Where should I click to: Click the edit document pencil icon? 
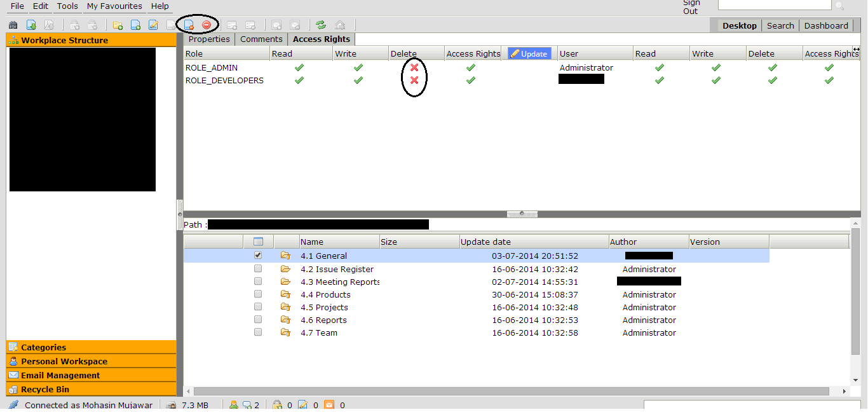click(153, 25)
